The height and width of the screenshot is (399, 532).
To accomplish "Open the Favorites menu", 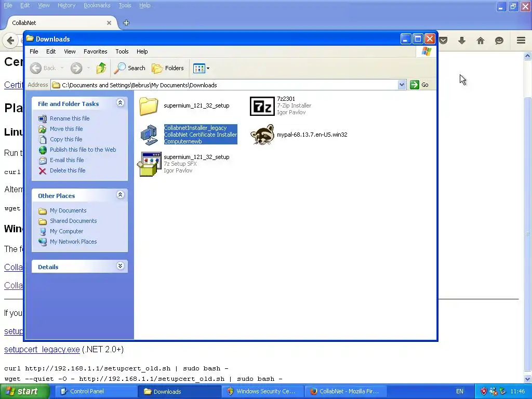I will [x=96, y=51].
